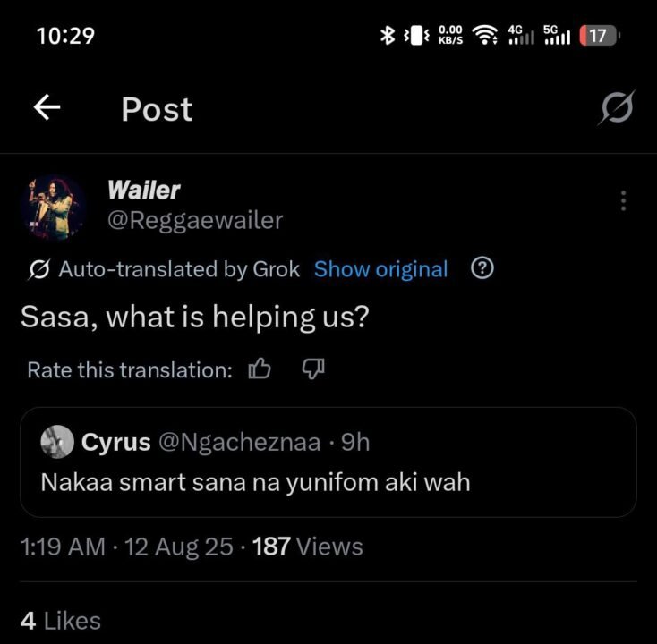Tap the Wi-Fi status icon

click(x=485, y=36)
